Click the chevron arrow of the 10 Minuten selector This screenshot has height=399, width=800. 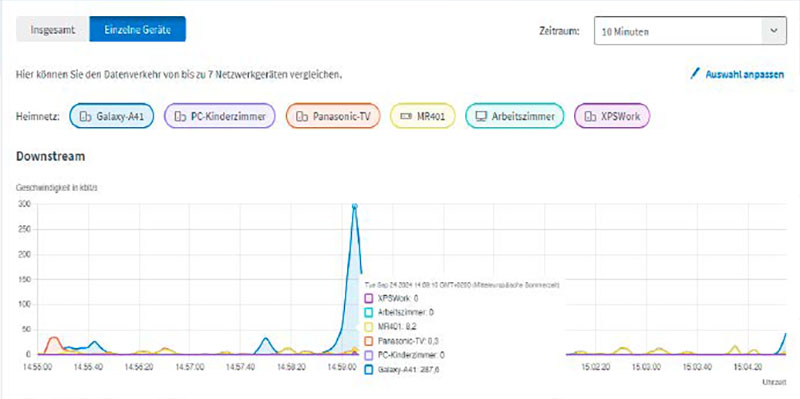coord(774,31)
